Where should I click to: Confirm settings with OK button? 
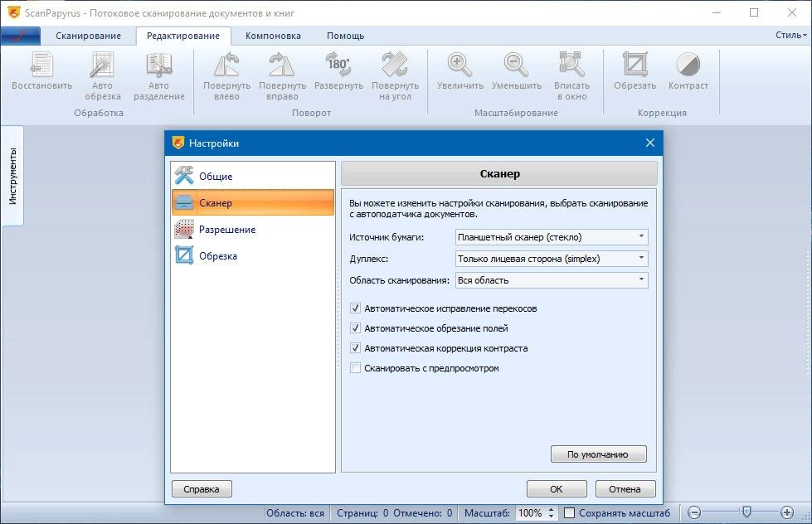[x=557, y=489]
